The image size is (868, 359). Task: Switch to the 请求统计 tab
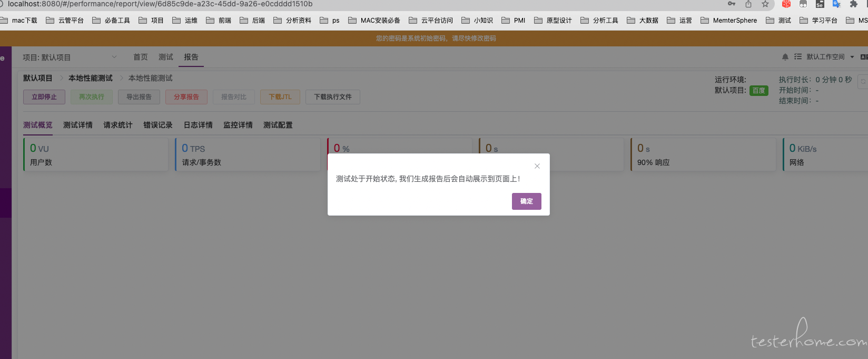tap(118, 125)
